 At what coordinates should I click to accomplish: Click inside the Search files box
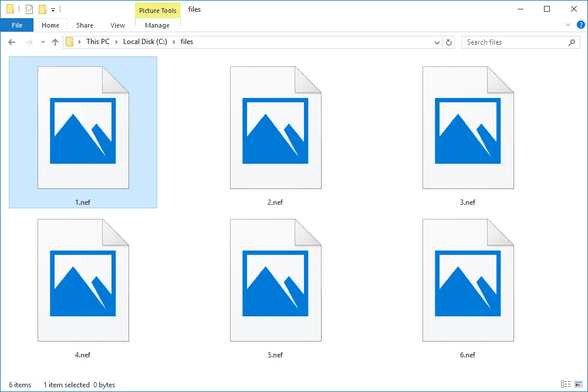pos(513,42)
